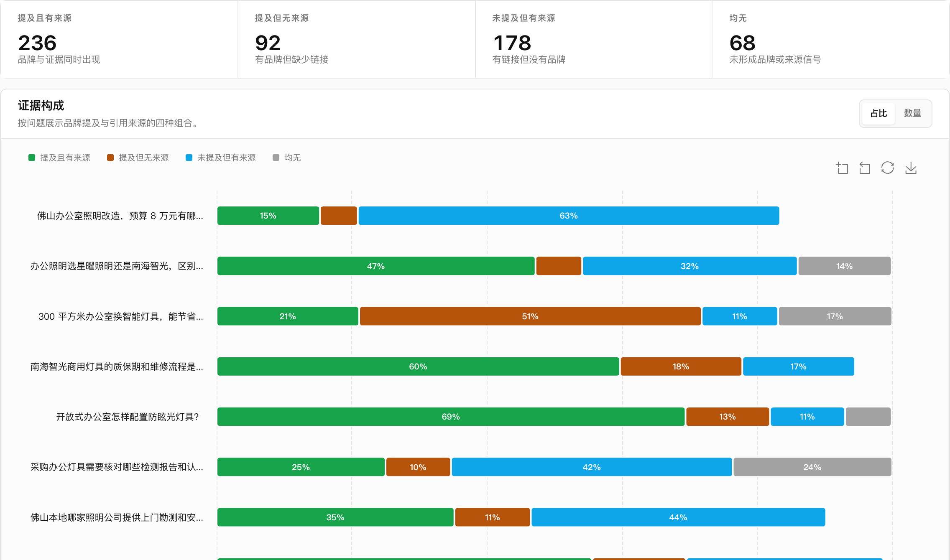This screenshot has height=560, width=950.
Task: Switch to the 数量 tab
Action: coord(912,113)
